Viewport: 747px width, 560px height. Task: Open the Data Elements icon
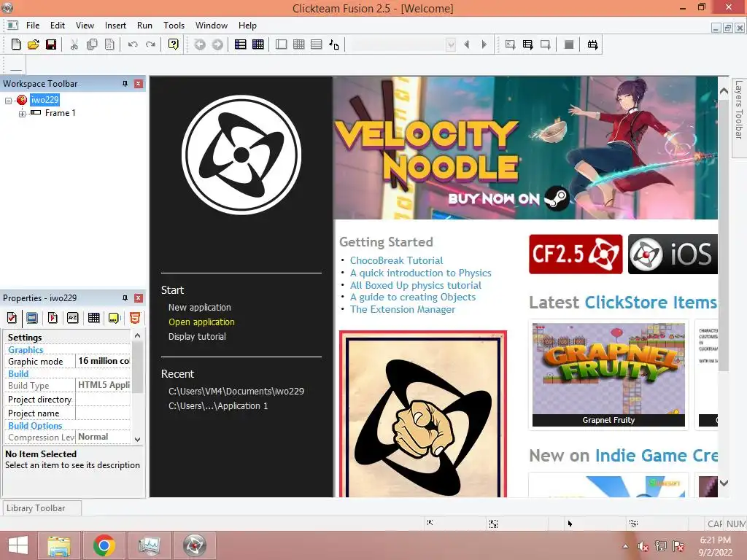pos(334,44)
